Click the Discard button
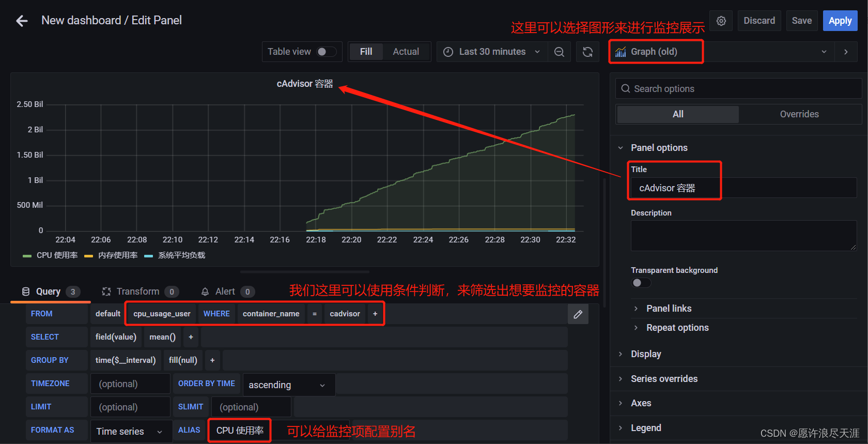Screen dimensions: 868x444 [759, 21]
